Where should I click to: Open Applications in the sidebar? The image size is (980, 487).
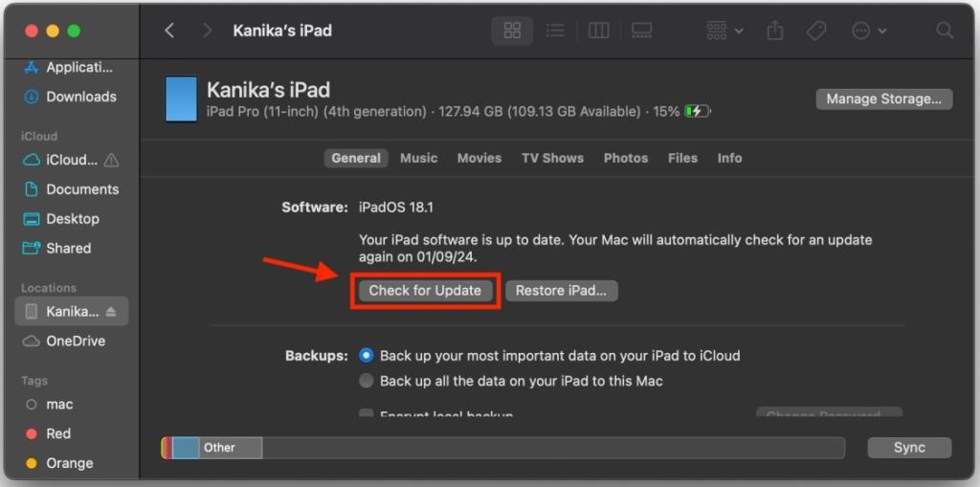point(69,68)
